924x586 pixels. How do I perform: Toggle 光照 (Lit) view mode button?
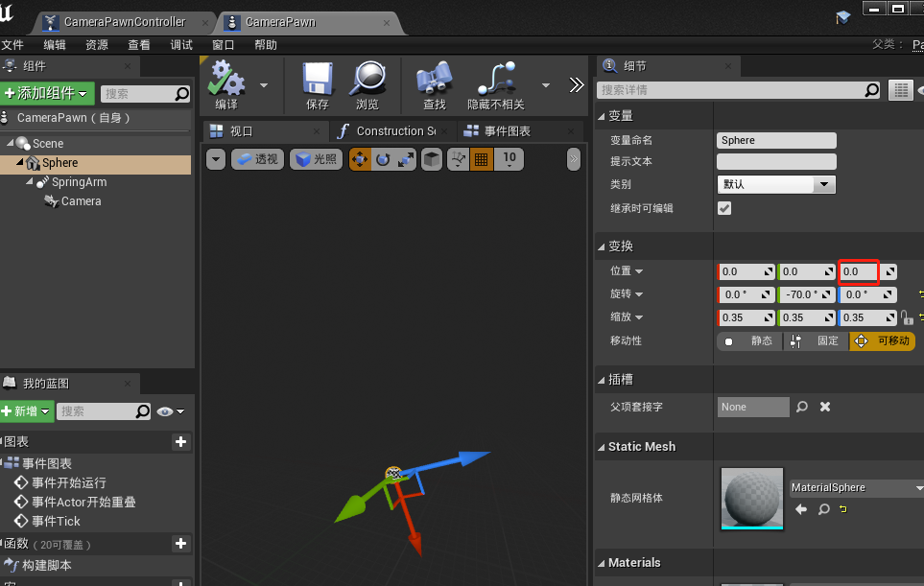click(x=316, y=159)
